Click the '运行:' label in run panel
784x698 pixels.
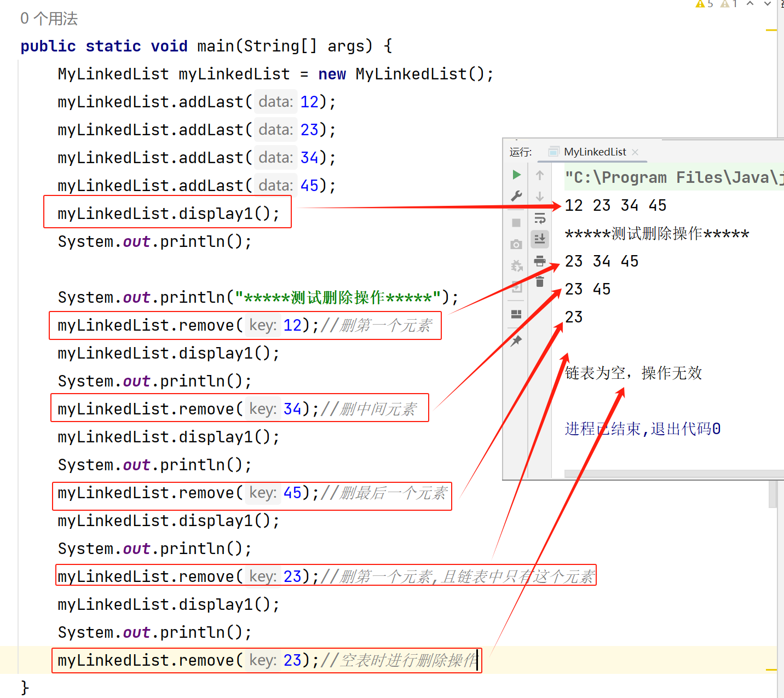coord(521,152)
